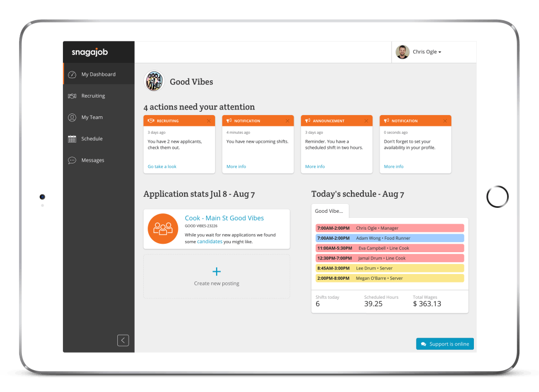Dismiss the Announcement card
This screenshot has height=392, width=539.
pos(366,121)
